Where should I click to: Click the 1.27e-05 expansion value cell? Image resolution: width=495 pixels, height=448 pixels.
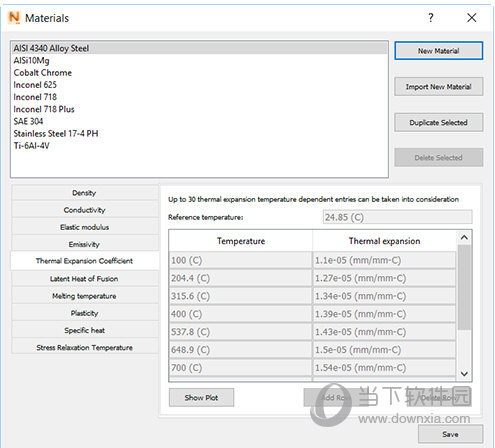coord(384,278)
